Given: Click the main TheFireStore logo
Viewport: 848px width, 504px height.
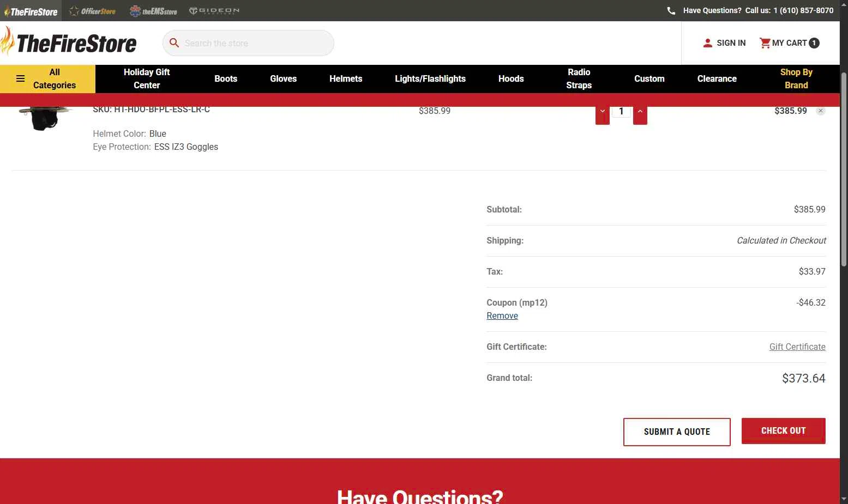Looking at the screenshot, I should tap(69, 41).
